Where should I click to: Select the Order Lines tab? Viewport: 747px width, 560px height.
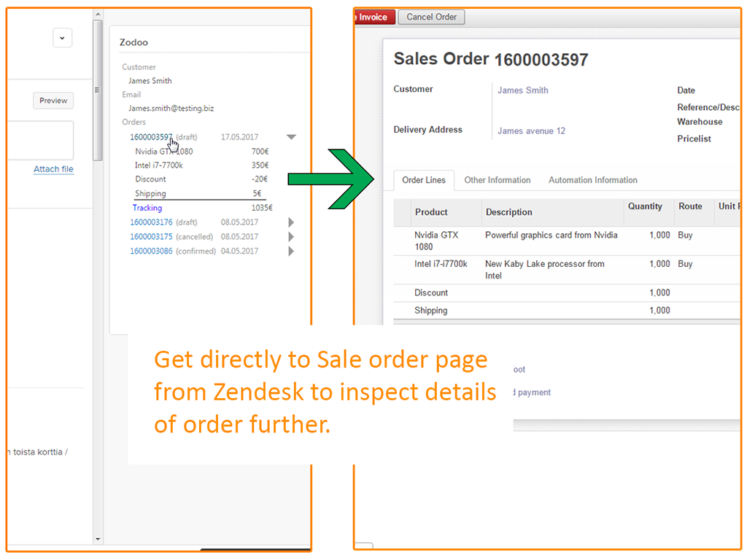coord(424,180)
